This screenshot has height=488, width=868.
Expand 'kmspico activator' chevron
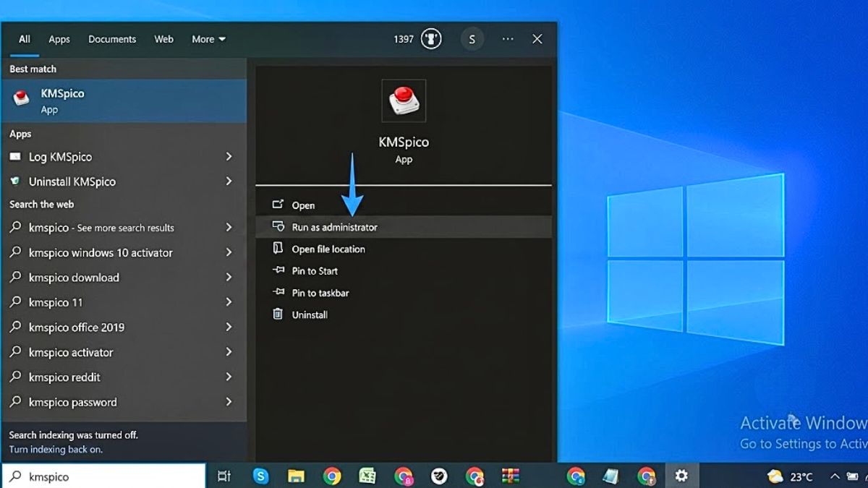tap(229, 351)
